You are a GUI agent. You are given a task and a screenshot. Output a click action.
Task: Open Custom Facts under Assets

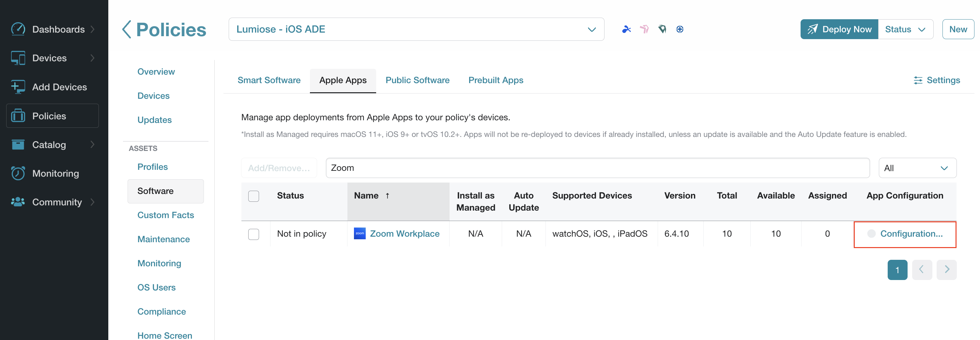pyautogui.click(x=165, y=215)
